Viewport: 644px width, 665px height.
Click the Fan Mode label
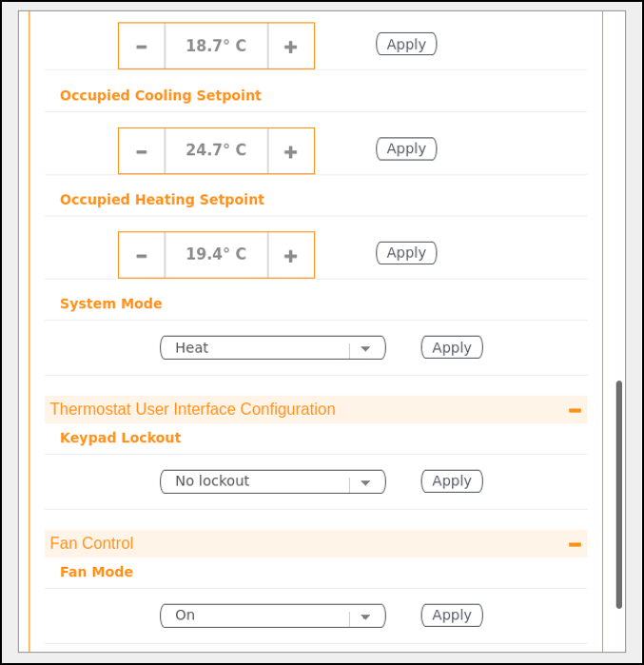click(x=97, y=572)
